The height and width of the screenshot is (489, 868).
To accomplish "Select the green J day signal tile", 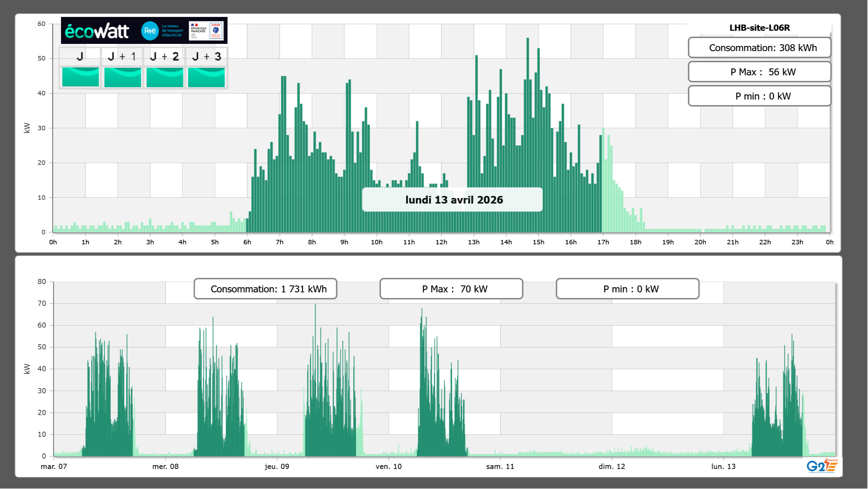I will (x=80, y=77).
